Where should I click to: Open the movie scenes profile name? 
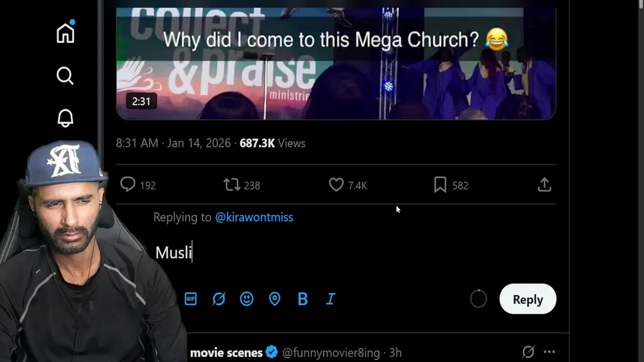click(x=226, y=353)
